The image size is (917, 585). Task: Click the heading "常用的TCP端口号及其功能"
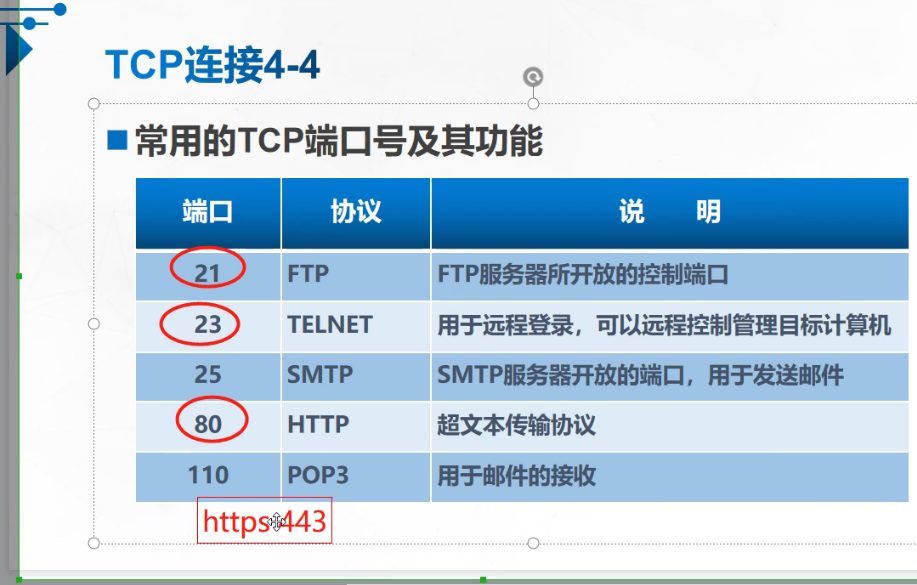click(x=339, y=141)
